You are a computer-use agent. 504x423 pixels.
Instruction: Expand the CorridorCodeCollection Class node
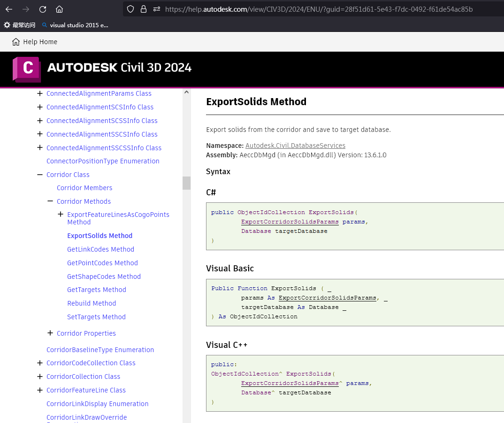click(x=40, y=363)
